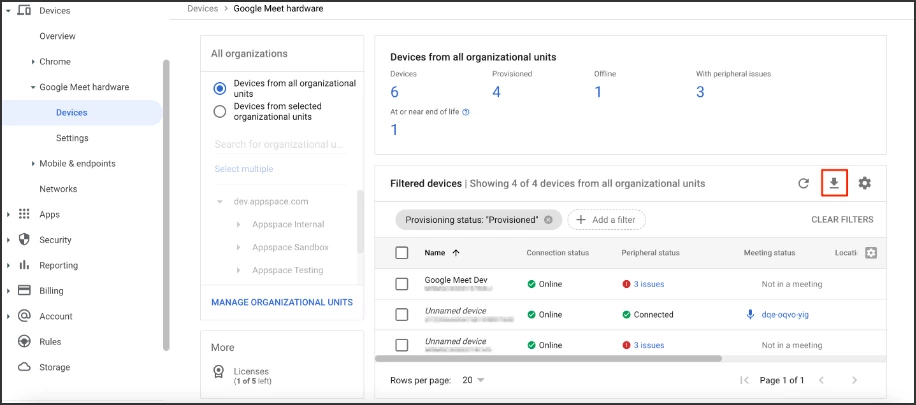Screen dimensions: 916x405
Task: Click the Clear Filters button
Action: click(842, 220)
